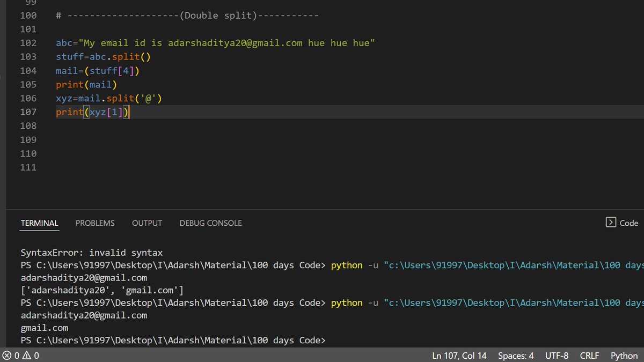
Task: Click the xyz=mail.split('@') line
Action: (x=109, y=98)
